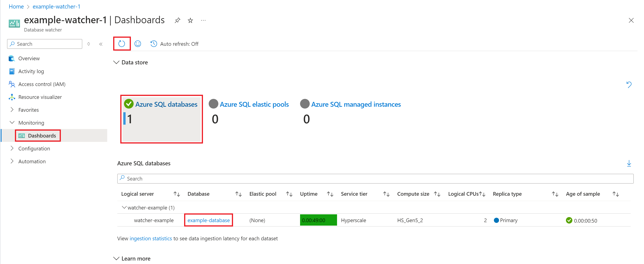Sort by Logical CPUs column
644x264 pixels.
482,194
